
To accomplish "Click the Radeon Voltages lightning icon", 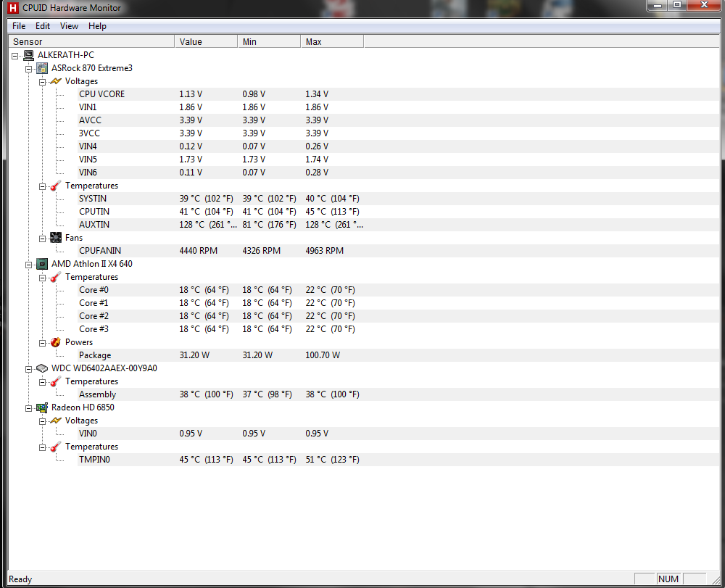I will pyautogui.click(x=56, y=421).
